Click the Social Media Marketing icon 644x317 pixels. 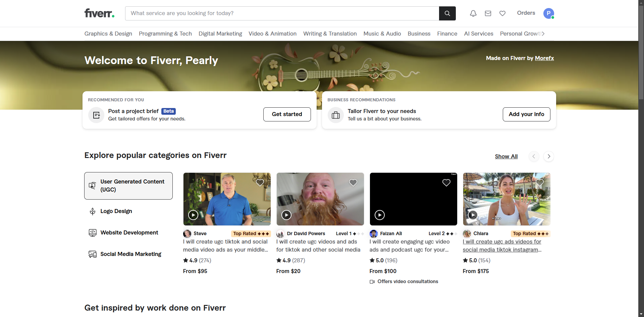point(93,254)
